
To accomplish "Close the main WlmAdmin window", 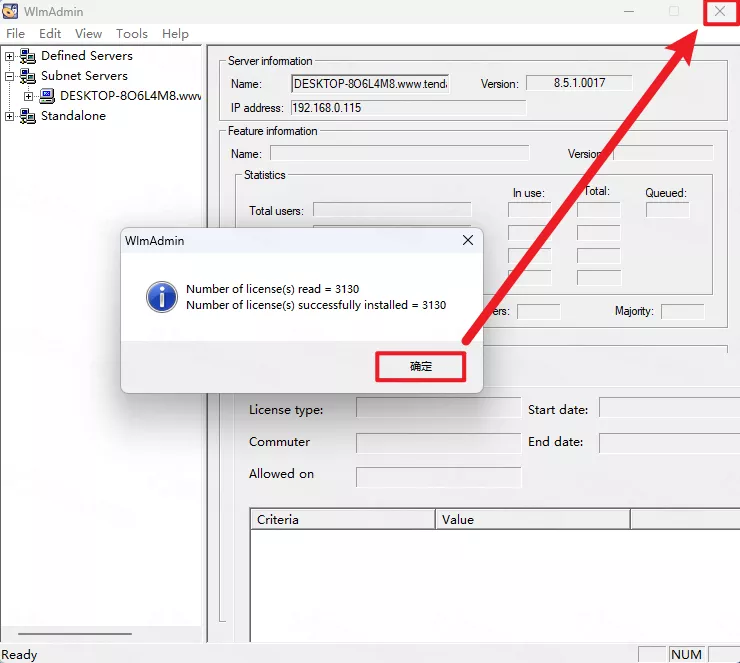I will (719, 11).
